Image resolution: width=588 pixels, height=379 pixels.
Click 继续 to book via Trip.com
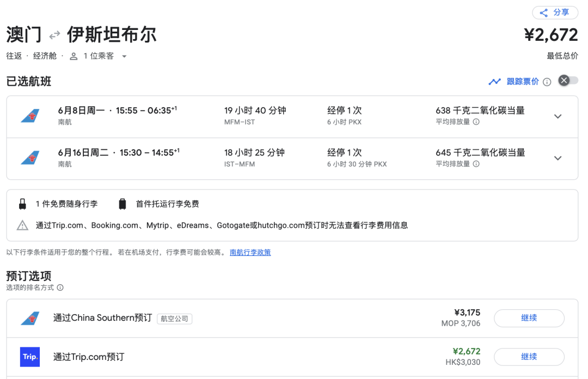coord(529,357)
